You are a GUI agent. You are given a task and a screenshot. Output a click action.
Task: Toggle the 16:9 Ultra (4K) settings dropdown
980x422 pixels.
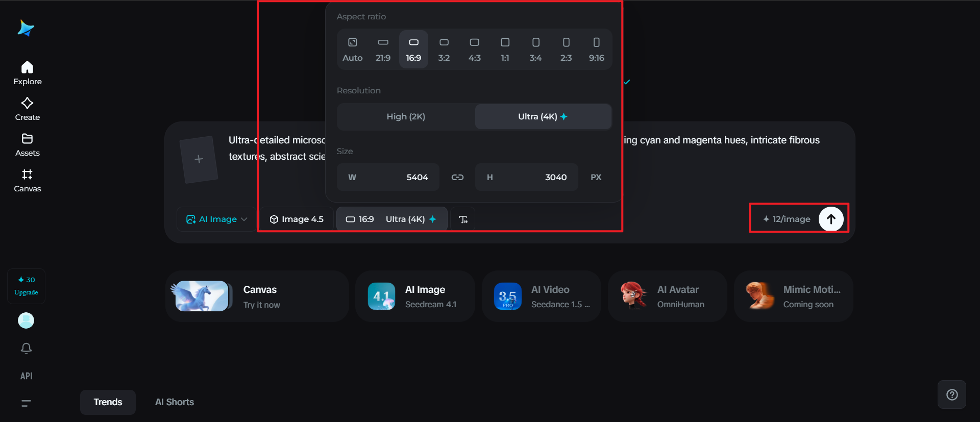[391, 219]
